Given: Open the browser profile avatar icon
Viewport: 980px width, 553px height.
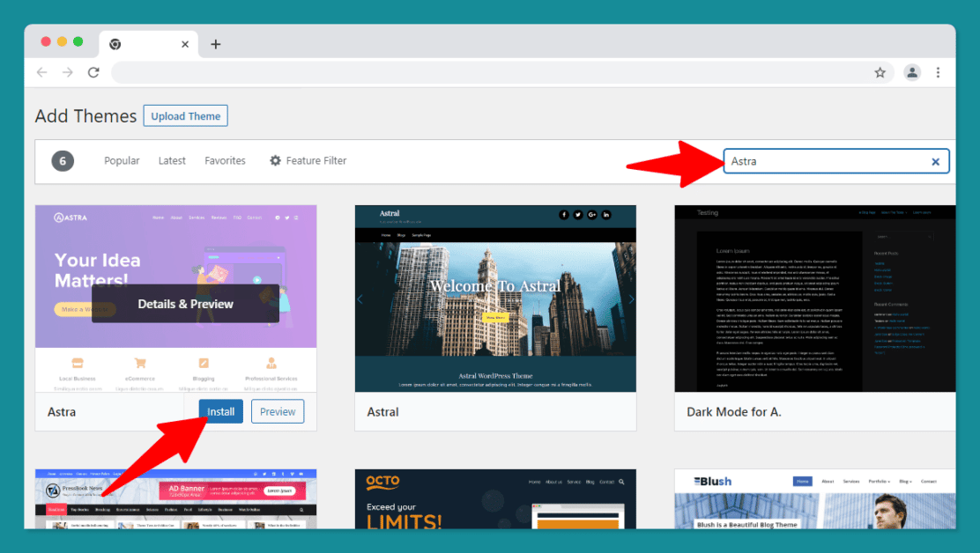Looking at the screenshot, I should [x=912, y=72].
